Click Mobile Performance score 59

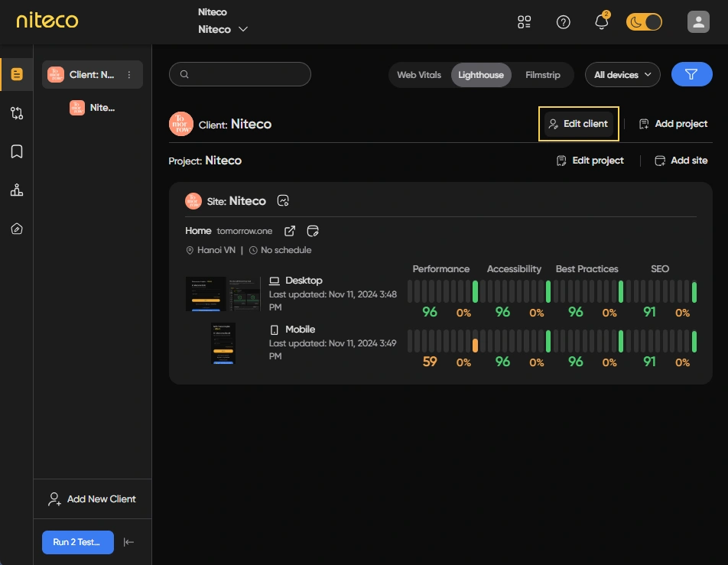[430, 362]
